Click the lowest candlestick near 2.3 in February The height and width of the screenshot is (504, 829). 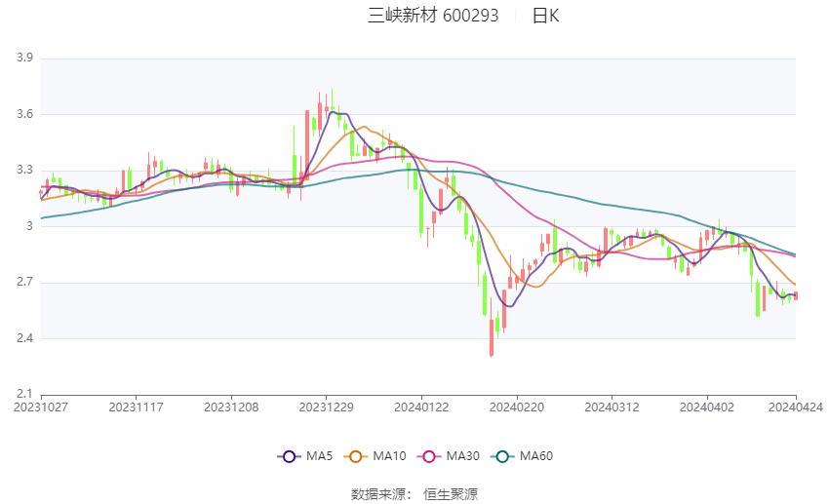click(492, 337)
